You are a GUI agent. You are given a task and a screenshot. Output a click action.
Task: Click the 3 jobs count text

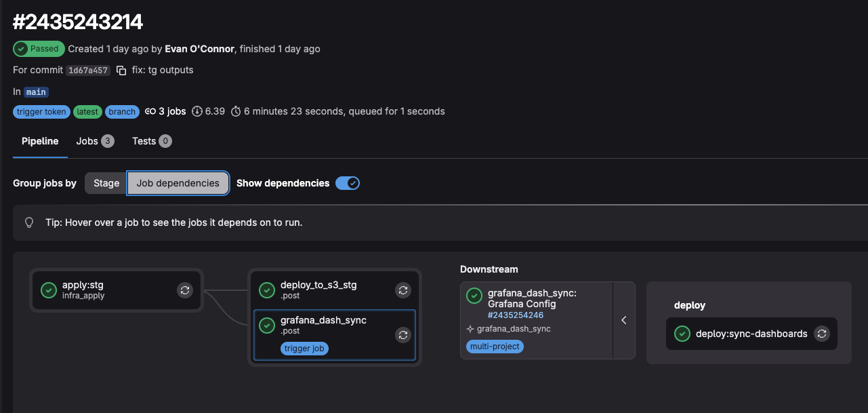click(172, 111)
